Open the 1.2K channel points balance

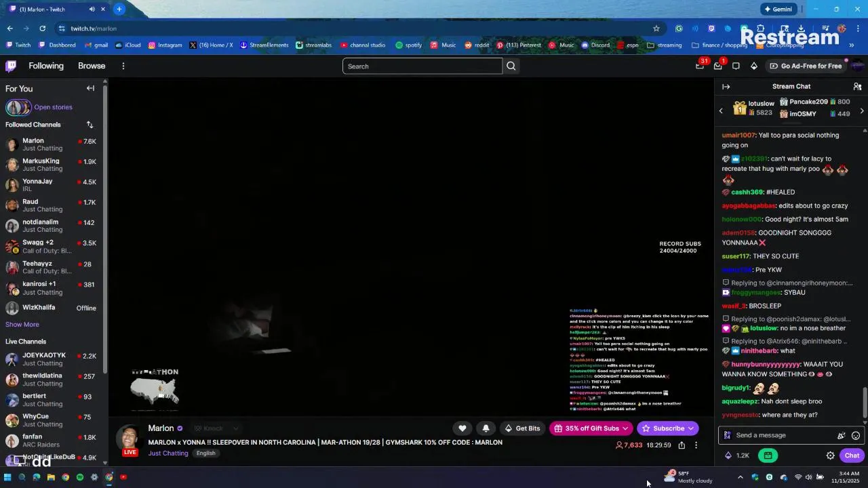(737, 455)
